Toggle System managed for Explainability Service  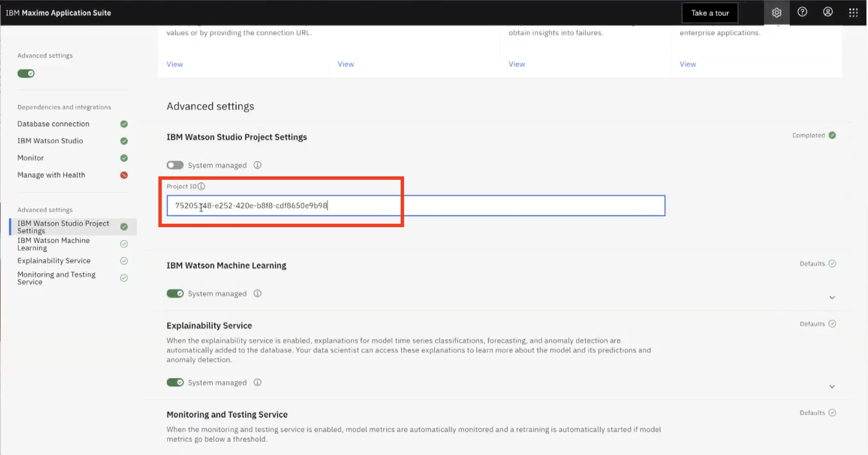point(175,383)
